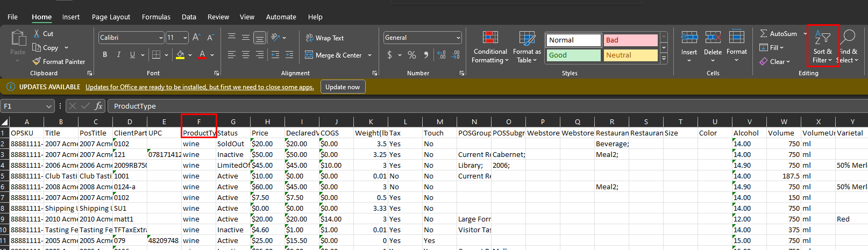The height and width of the screenshot is (250, 868).
Task: Click the Select All corner triangle
Action: tap(5, 122)
